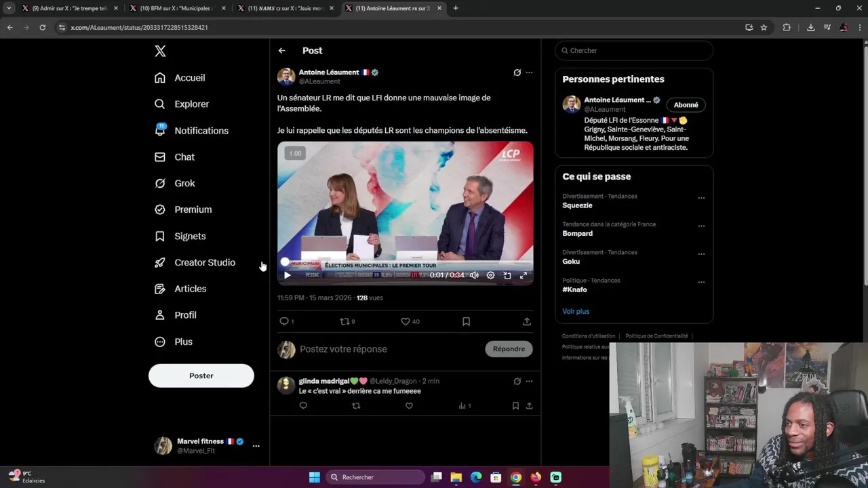This screenshot has height=488, width=868.
Task: Open browser extensions icon
Action: pos(787,27)
